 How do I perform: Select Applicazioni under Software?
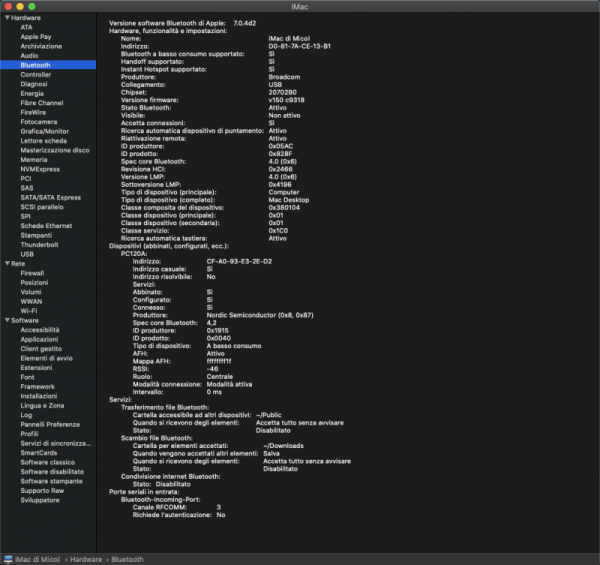tap(39, 339)
